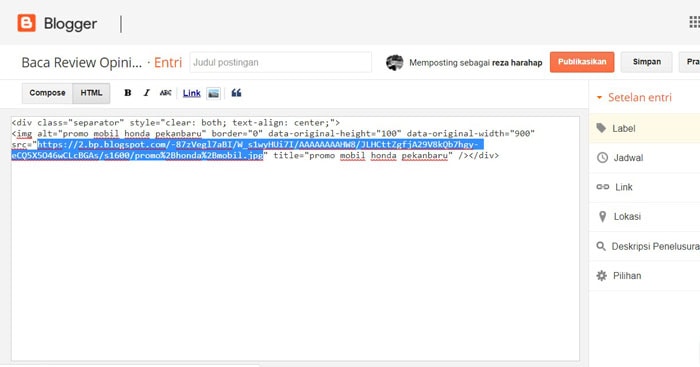Click the highlighted blogspot image URL
Image resolution: width=700 pixels, height=367 pixels.
coord(247,150)
